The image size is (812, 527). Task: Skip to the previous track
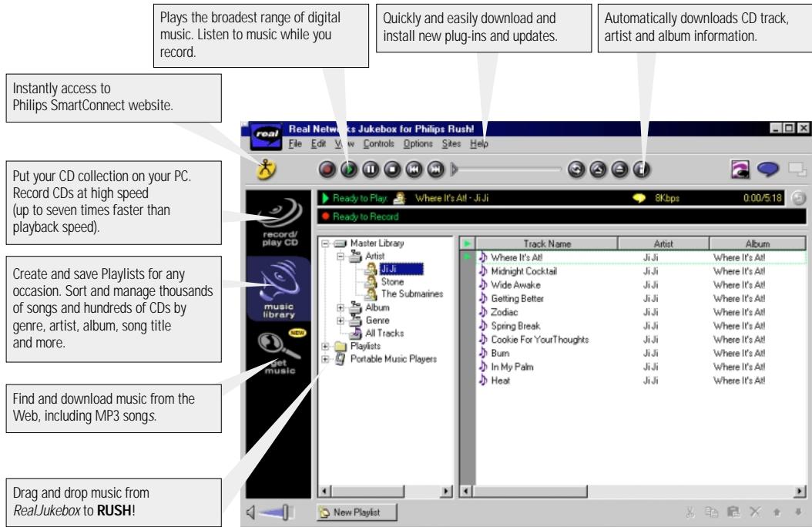[414, 170]
